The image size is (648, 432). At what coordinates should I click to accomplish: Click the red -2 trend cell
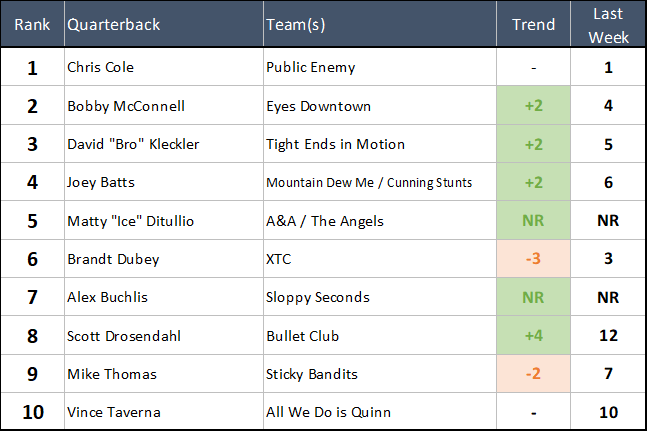coord(533,374)
